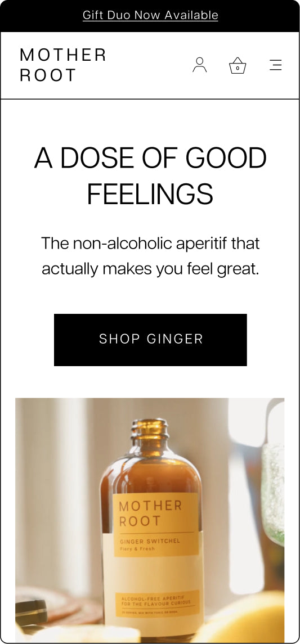Click the blurred white curtain behind bottle
The width and height of the screenshot is (300, 644).
pos(53,493)
